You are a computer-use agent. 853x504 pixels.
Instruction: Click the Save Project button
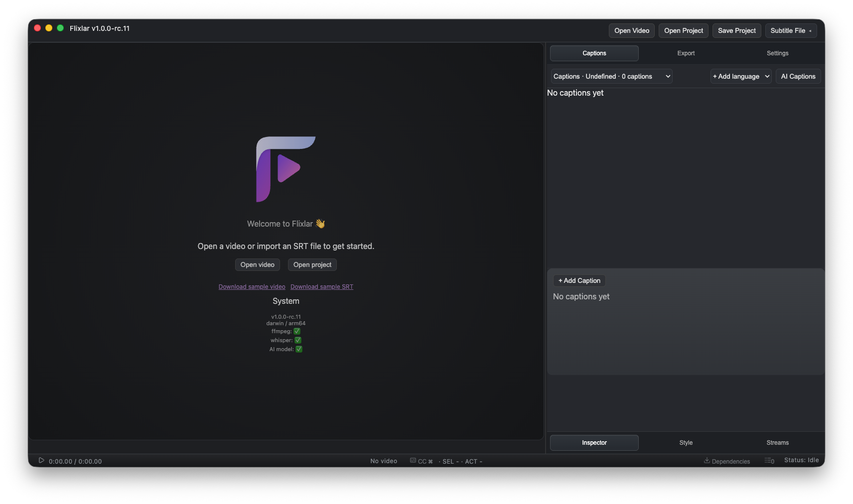[x=737, y=30]
